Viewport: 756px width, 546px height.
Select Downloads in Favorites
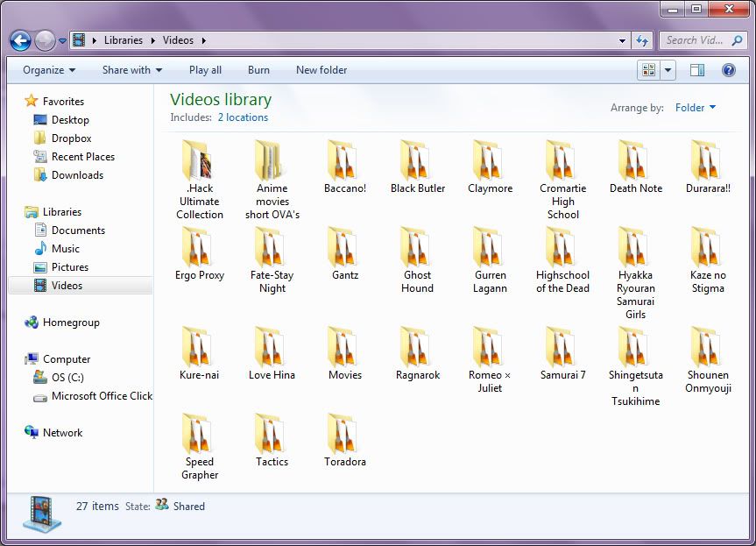(x=68, y=175)
